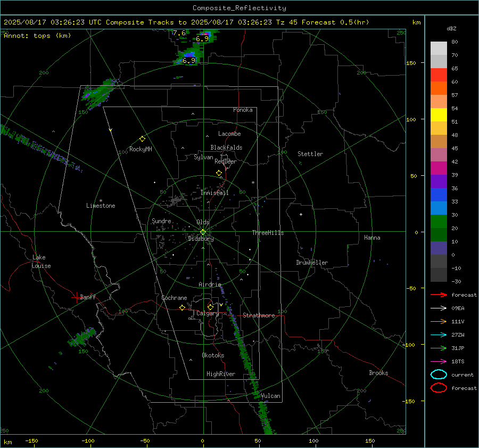479x448 pixels.
Task: Click the red forecast ellipse legend icon
Action: pos(439,388)
